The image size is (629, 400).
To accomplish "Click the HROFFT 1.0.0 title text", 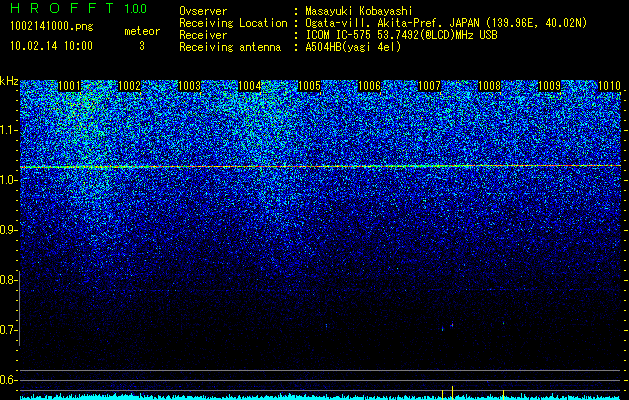I will coord(78,8).
